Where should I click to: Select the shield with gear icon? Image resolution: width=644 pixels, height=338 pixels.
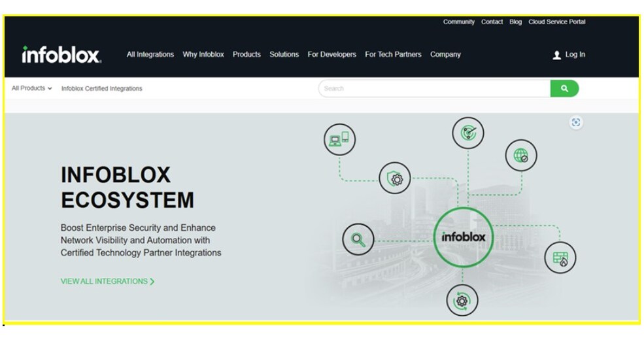(395, 178)
